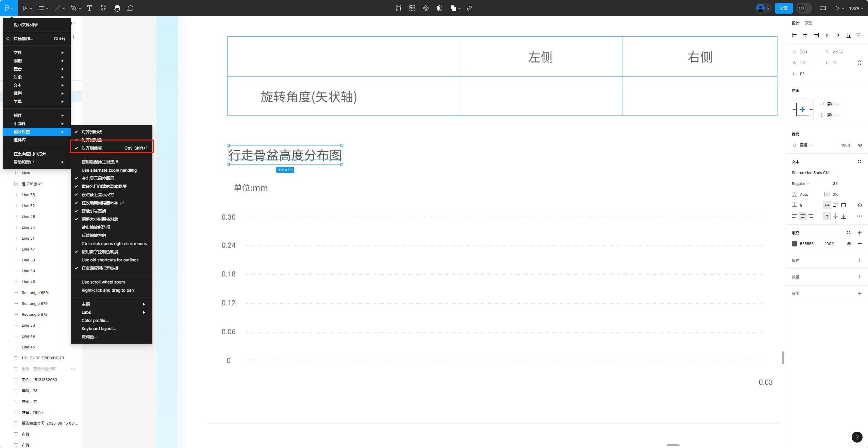Toggle 在对象上显示尺寸 option

[x=112, y=195]
